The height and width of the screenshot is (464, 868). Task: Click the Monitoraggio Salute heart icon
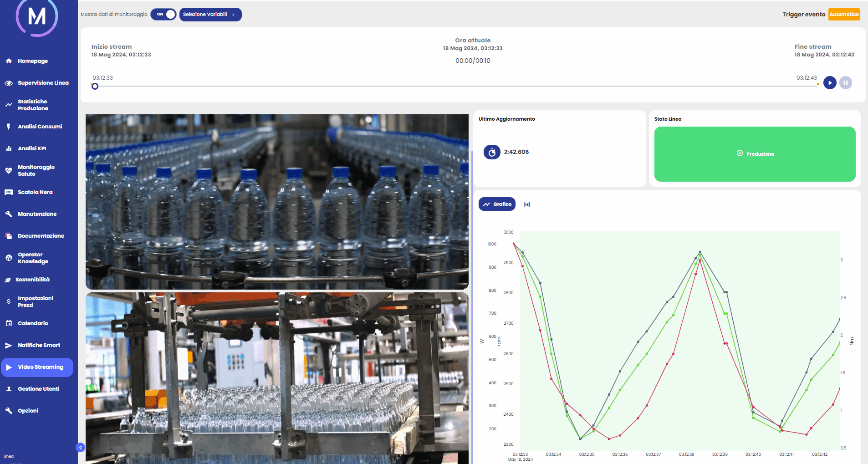tap(9, 170)
